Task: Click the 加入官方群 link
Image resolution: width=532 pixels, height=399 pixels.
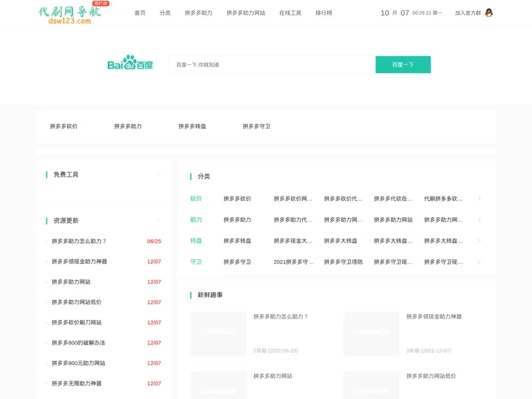Action: coord(468,13)
